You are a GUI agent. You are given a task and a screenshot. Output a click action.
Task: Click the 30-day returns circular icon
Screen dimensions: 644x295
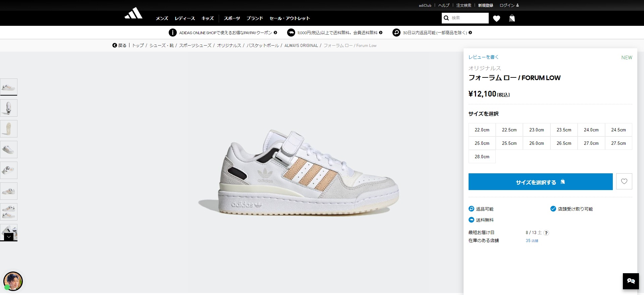point(396,33)
